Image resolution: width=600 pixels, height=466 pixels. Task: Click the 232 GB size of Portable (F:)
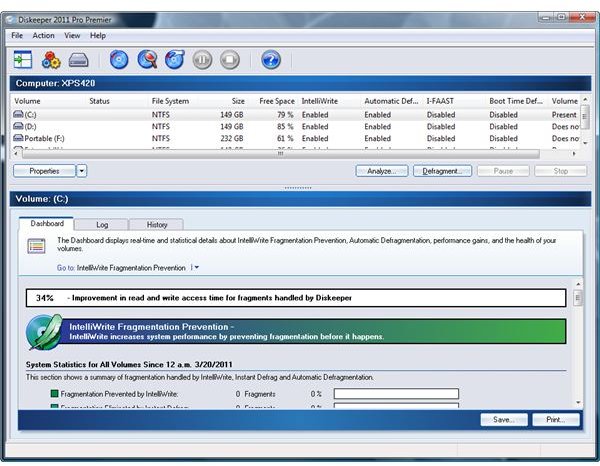pyautogui.click(x=232, y=138)
